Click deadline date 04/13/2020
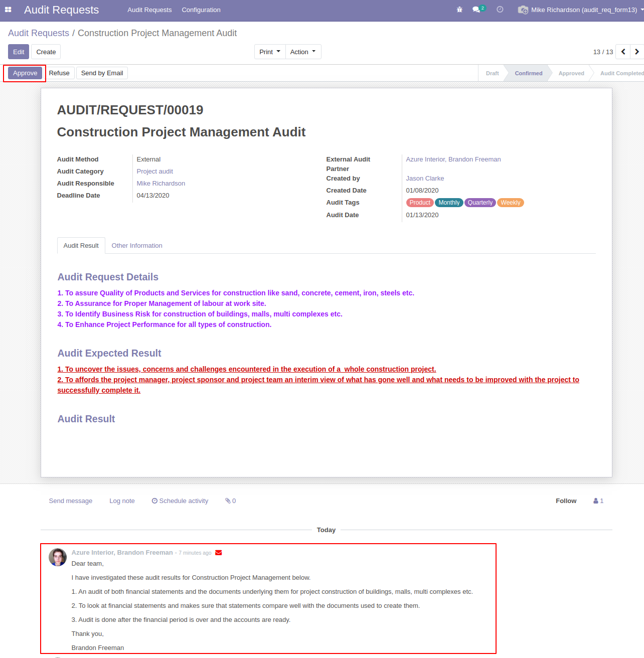Viewport: 644px width, 658px height. 153,196
